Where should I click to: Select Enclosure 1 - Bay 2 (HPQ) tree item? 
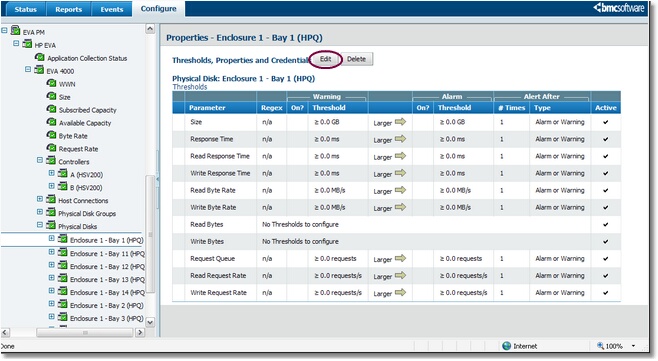click(107, 305)
